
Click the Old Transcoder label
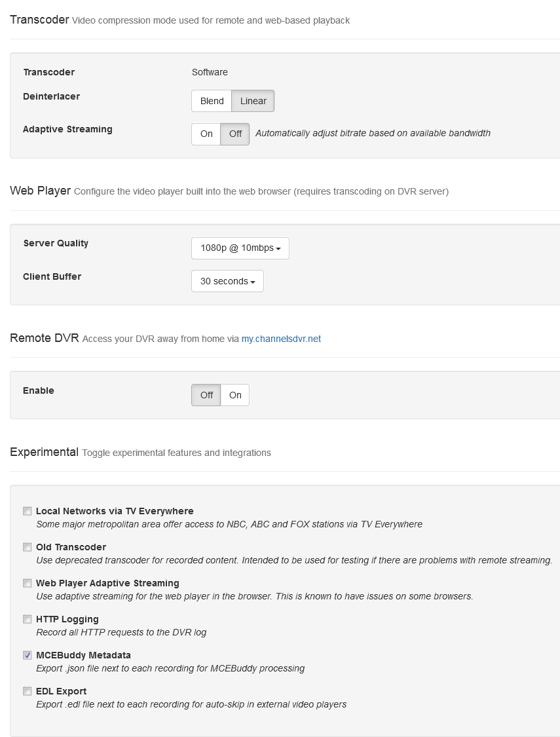click(x=71, y=547)
